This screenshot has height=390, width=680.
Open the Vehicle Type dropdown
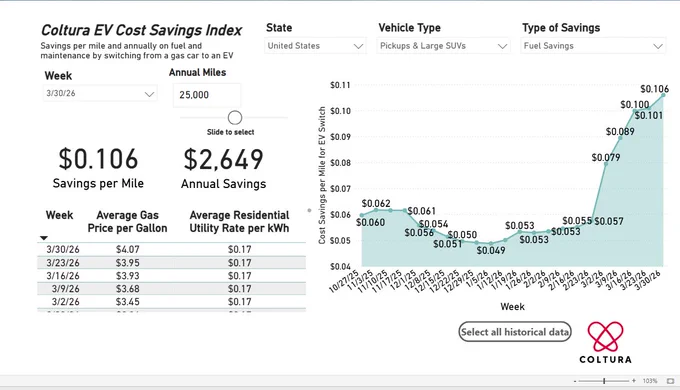(443, 46)
